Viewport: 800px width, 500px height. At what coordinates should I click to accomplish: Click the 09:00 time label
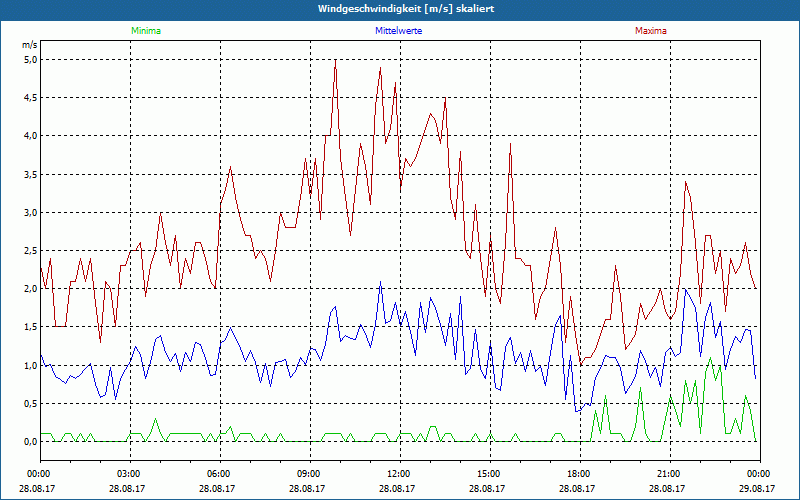point(310,474)
